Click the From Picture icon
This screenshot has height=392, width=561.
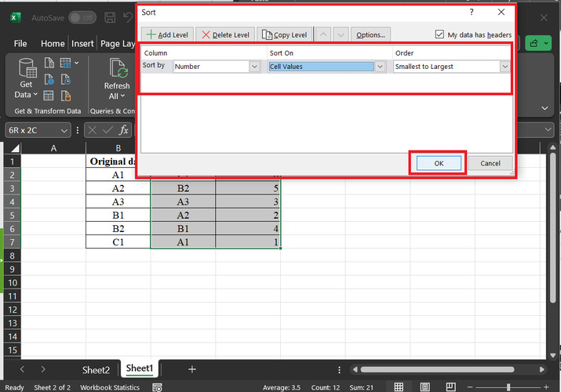tap(65, 63)
